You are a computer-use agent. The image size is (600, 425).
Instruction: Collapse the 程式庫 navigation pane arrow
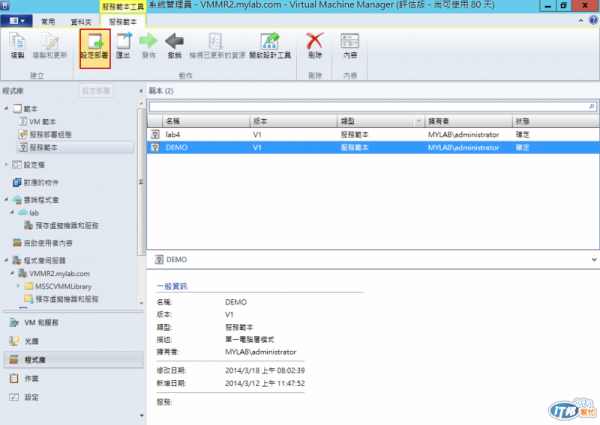coord(141,91)
